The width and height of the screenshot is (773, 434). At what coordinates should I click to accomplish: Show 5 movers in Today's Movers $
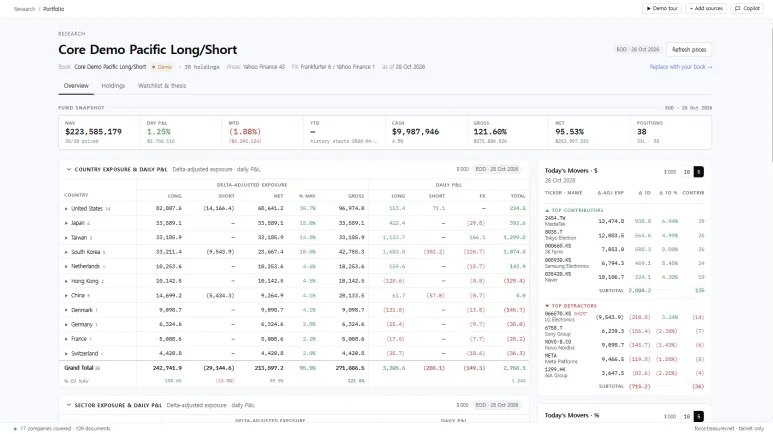point(699,172)
